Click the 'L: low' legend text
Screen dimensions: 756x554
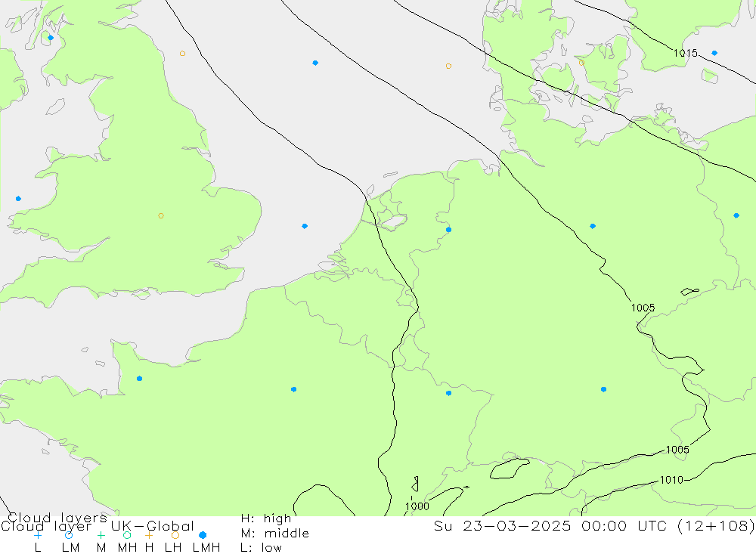tap(261, 548)
